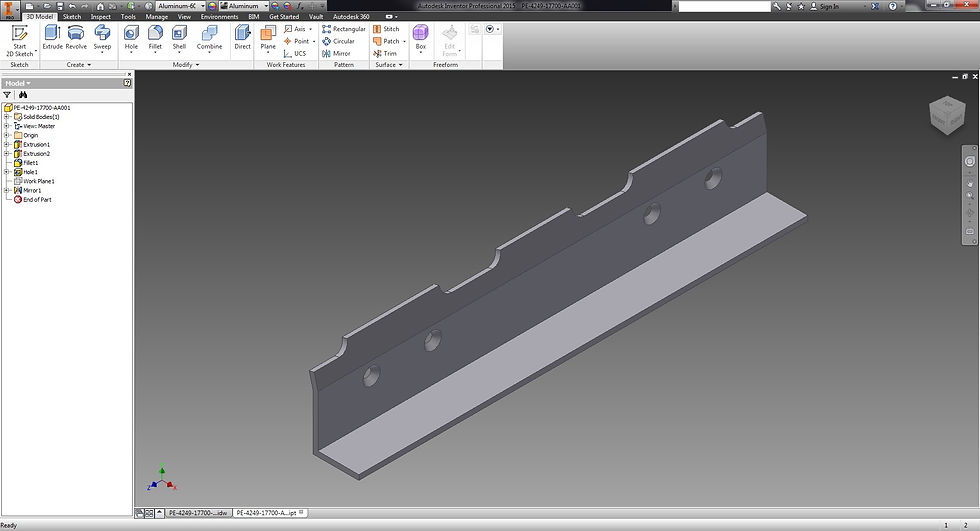The width and height of the screenshot is (980, 531).
Task: Expand the Create panel dropdown
Action: 79,65
